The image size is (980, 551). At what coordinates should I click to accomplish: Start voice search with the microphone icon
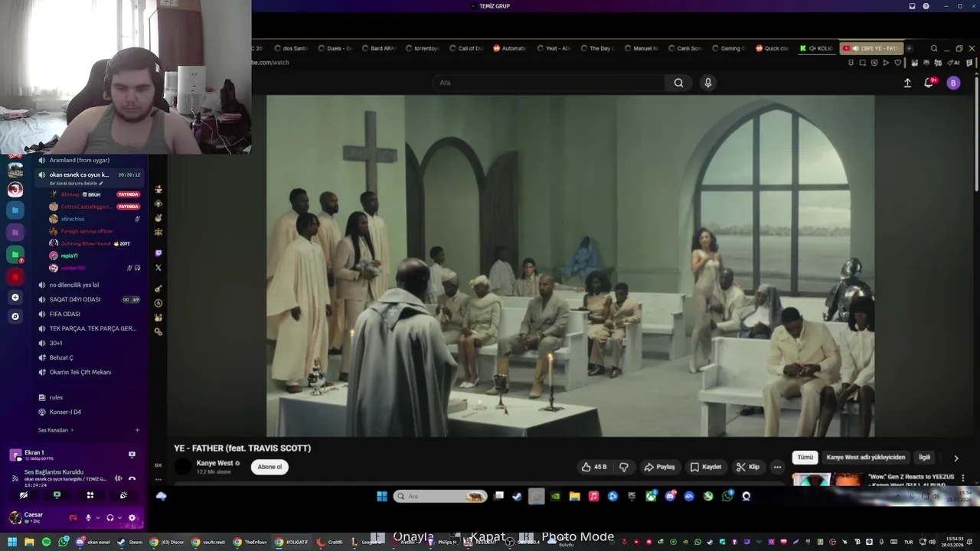(708, 83)
